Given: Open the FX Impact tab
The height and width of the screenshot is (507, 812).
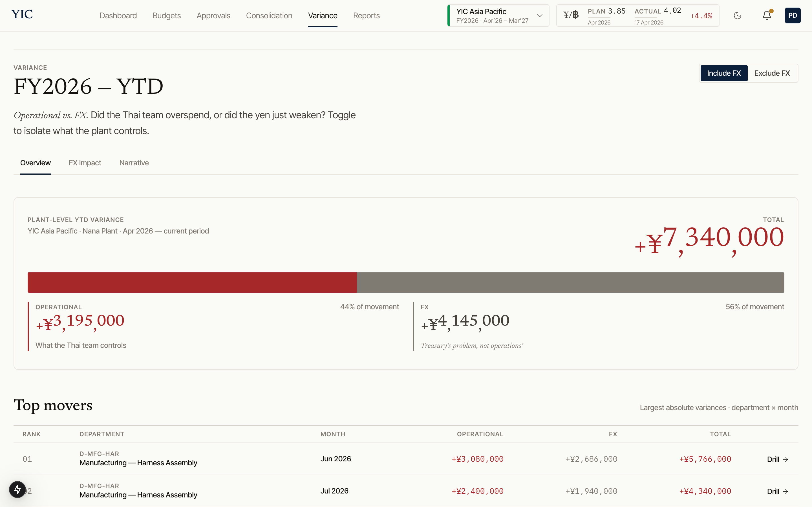Looking at the screenshot, I should 85,163.
